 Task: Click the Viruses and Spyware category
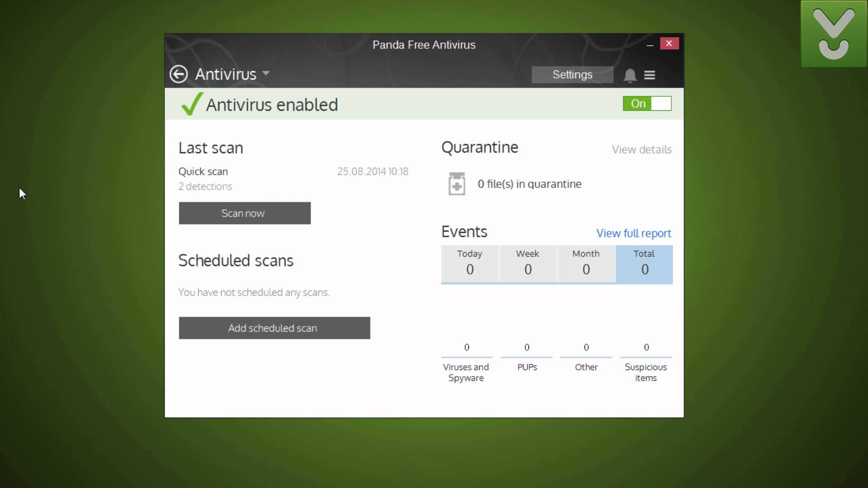click(466, 372)
